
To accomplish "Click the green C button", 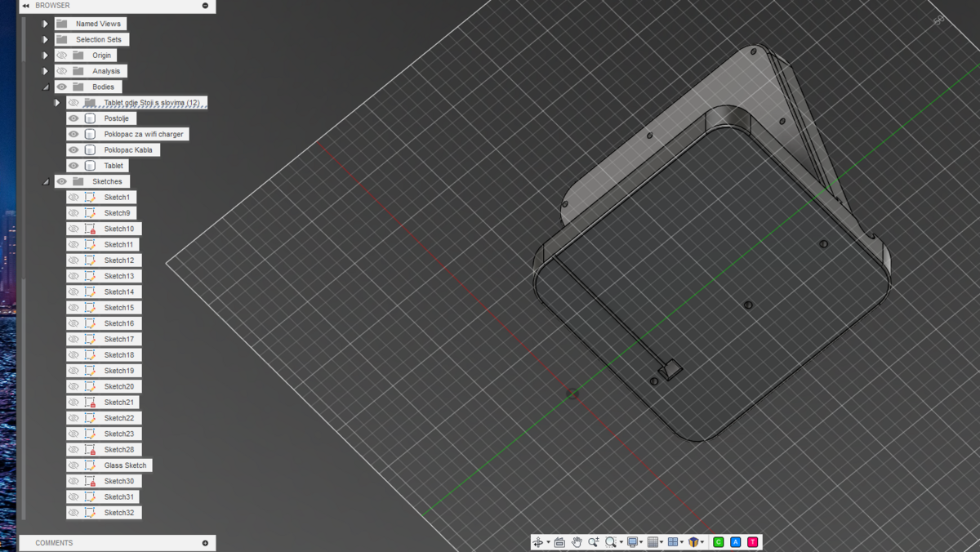I will (719, 542).
